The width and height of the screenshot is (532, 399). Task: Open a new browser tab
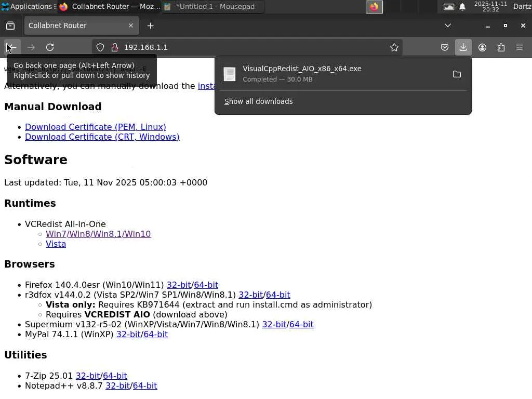[x=150, y=26]
